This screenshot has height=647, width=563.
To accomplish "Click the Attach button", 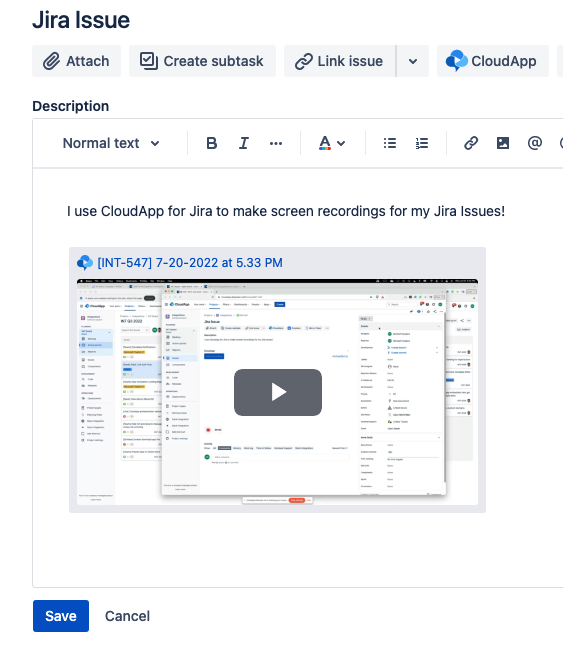I will 76,61.
